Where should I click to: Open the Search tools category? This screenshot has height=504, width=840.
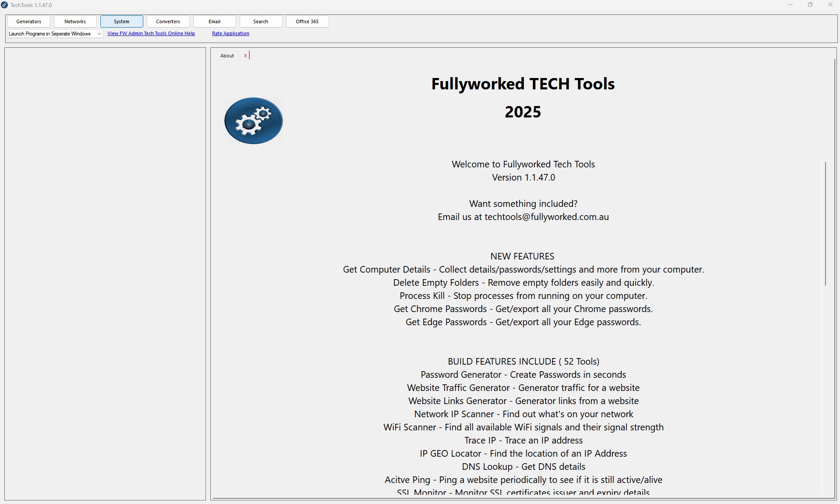click(x=261, y=21)
